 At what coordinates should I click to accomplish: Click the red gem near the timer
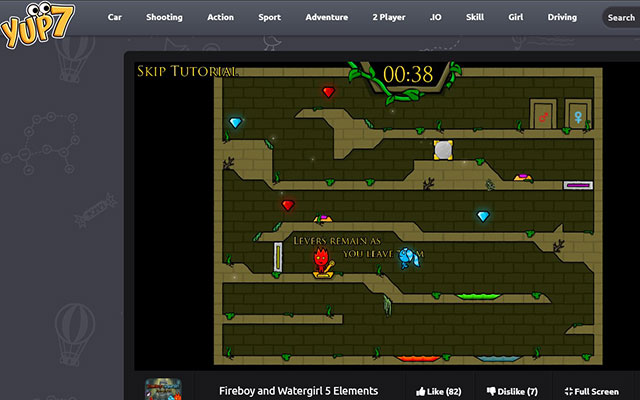pos(329,92)
